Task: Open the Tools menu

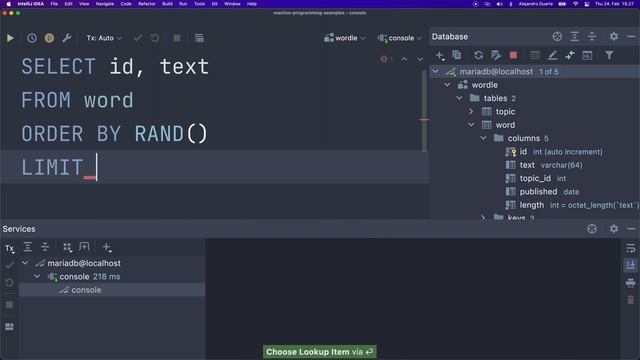Action: [199, 4]
